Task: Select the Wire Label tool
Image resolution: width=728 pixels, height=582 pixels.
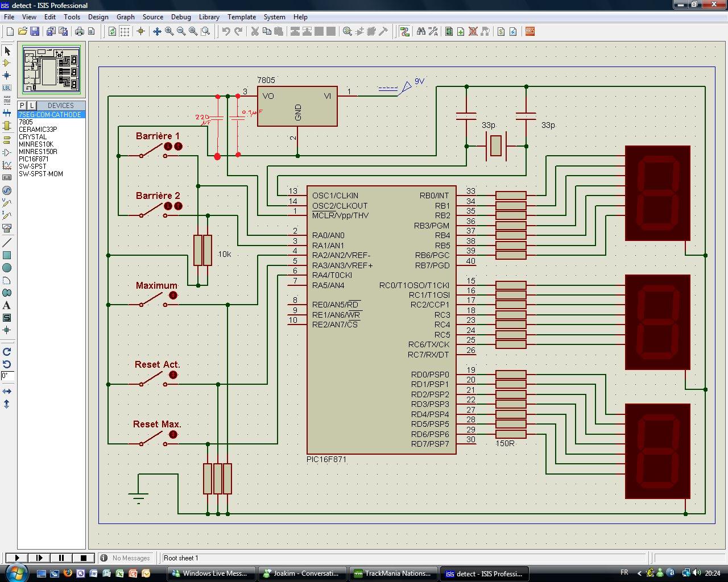Action: point(7,88)
